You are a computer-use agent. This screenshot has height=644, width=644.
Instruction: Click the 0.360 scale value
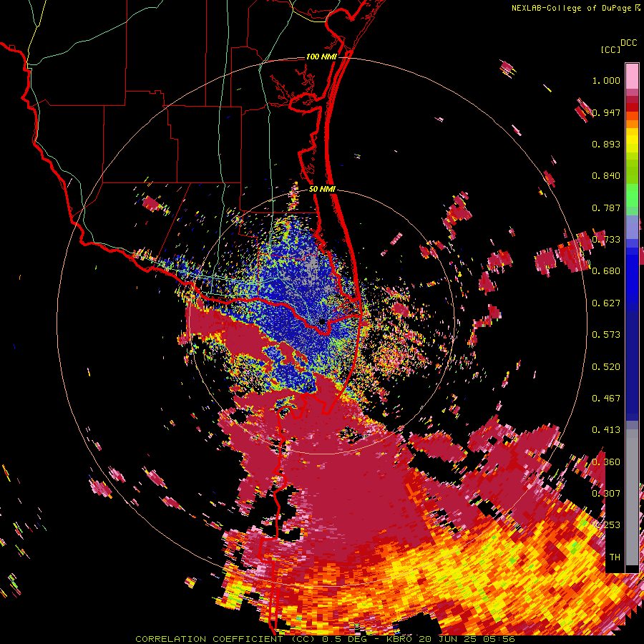tap(606, 462)
